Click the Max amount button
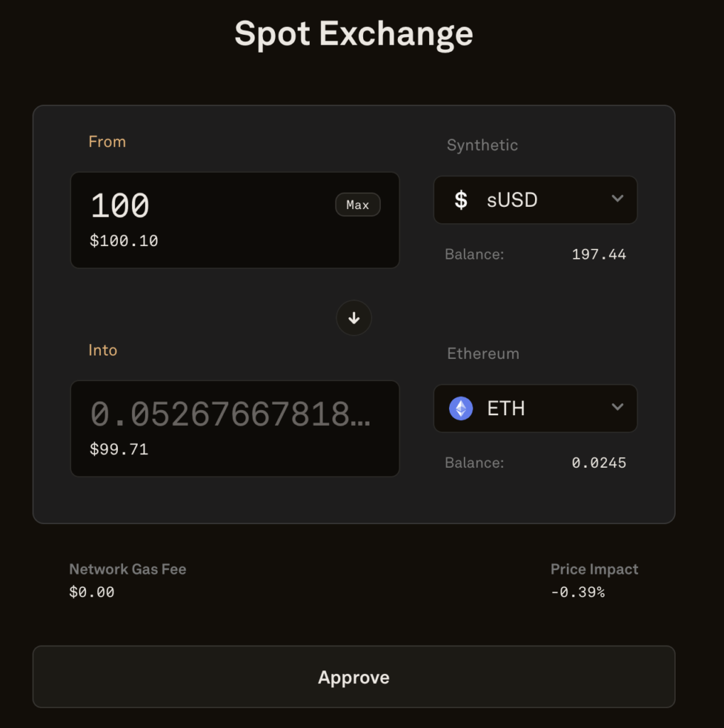The image size is (724, 728). (358, 205)
